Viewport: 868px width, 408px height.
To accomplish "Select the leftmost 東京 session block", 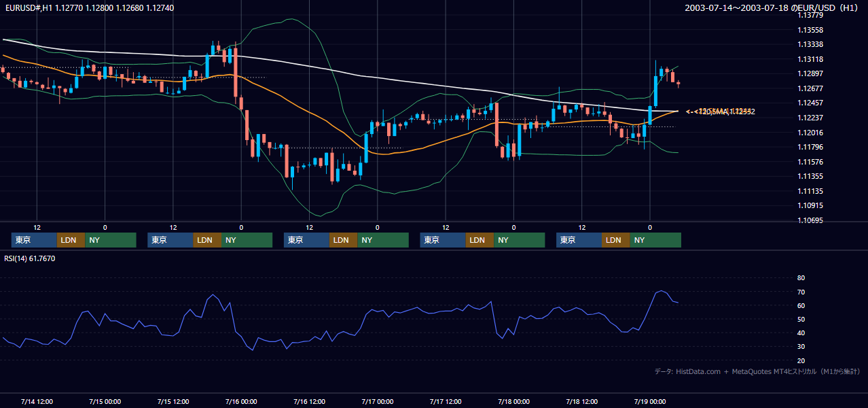I will click(35, 240).
